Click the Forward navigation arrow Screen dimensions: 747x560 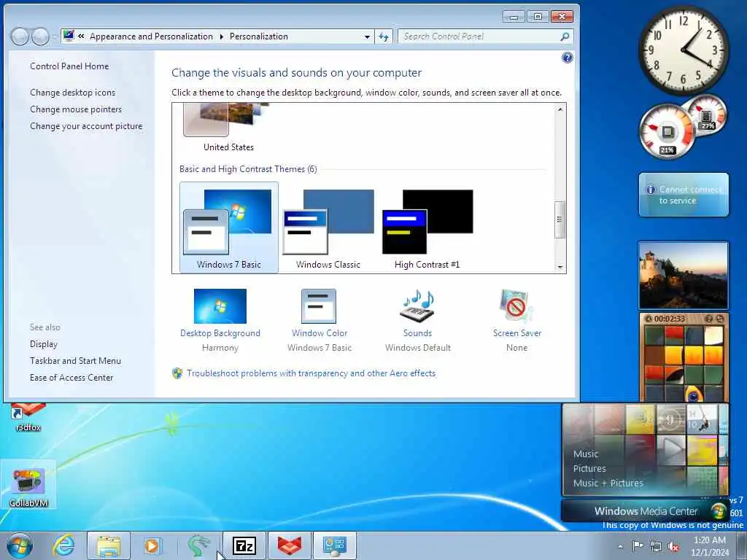click(40, 36)
